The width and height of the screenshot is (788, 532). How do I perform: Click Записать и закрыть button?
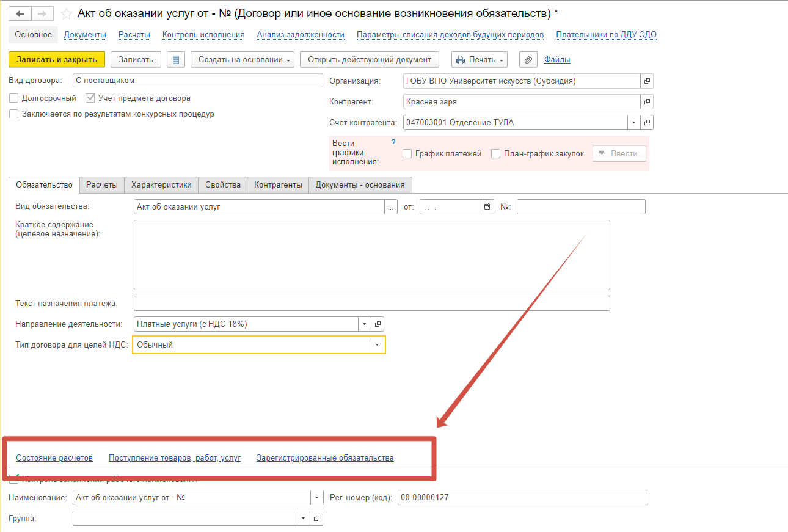[x=57, y=59]
